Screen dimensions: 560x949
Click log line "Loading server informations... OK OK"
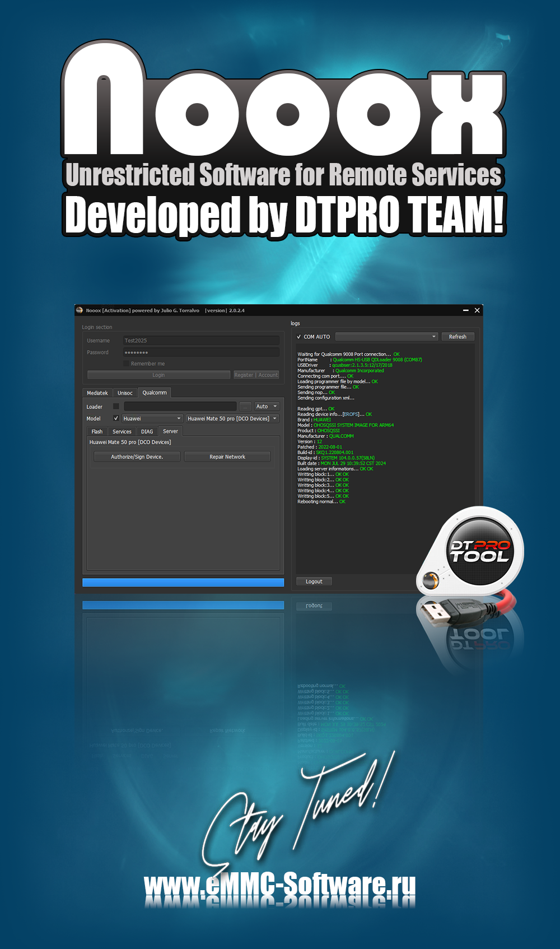[x=335, y=469]
